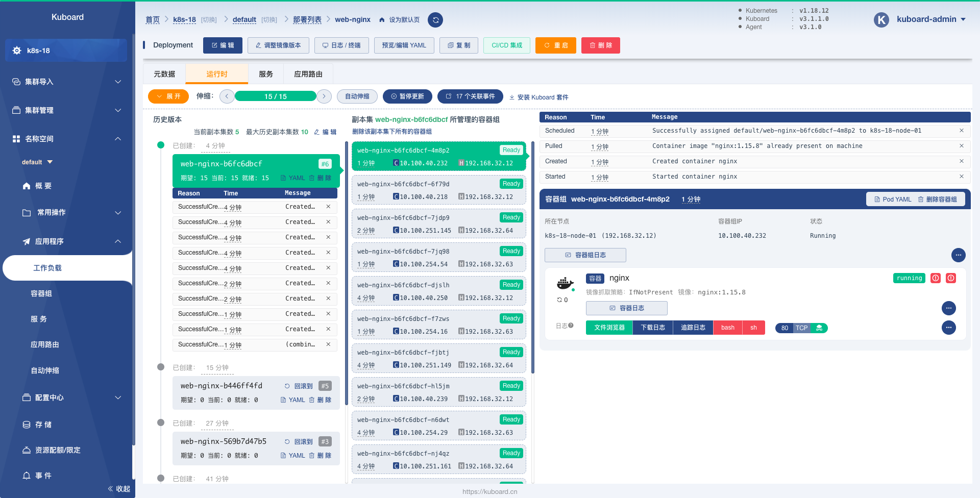Roll back to web-nginx-b446ff4fd revision #5
This screenshot has height=498, width=980.
pos(299,386)
